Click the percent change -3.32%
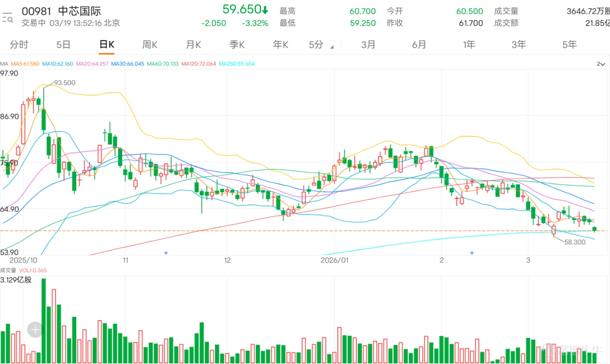This screenshot has height=364, width=610. [x=255, y=23]
